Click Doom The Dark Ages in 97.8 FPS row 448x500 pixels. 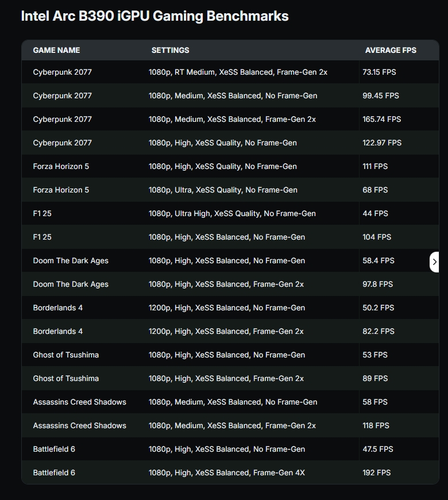71,284
